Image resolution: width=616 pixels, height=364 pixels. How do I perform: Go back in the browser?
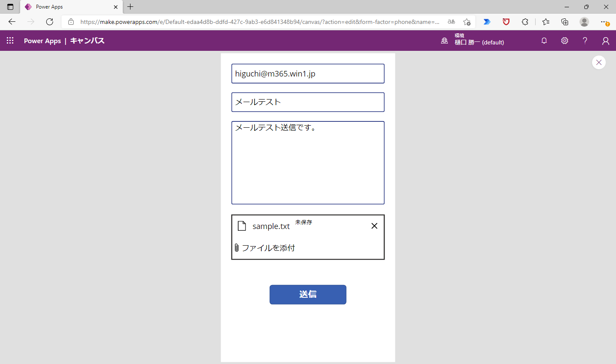click(12, 22)
